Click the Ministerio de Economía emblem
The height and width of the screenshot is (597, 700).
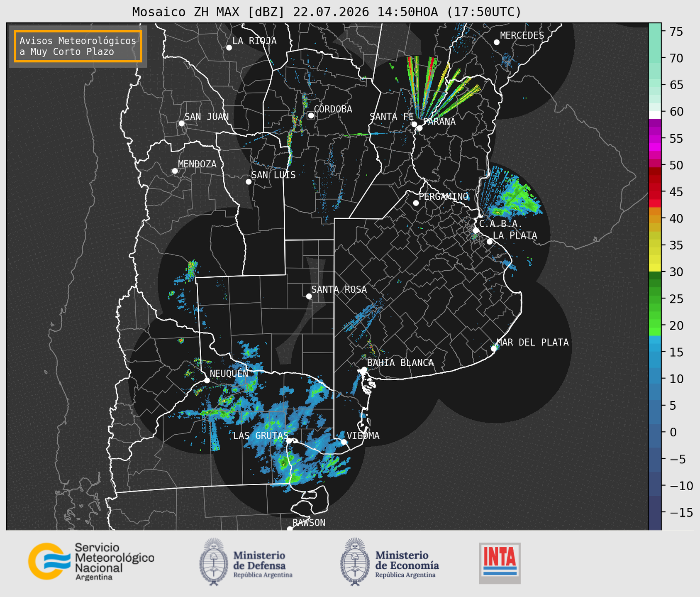coord(354,562)
